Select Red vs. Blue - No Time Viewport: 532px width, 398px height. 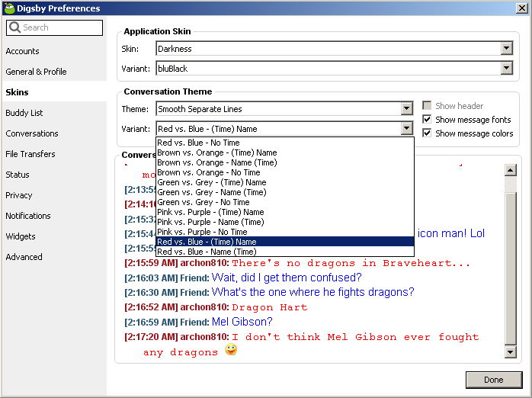pos(285,143)
